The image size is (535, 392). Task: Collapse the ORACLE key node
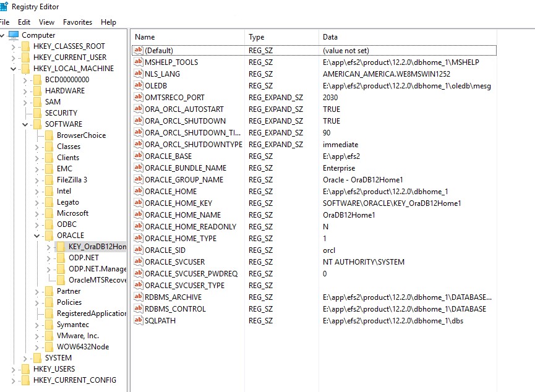37,236
